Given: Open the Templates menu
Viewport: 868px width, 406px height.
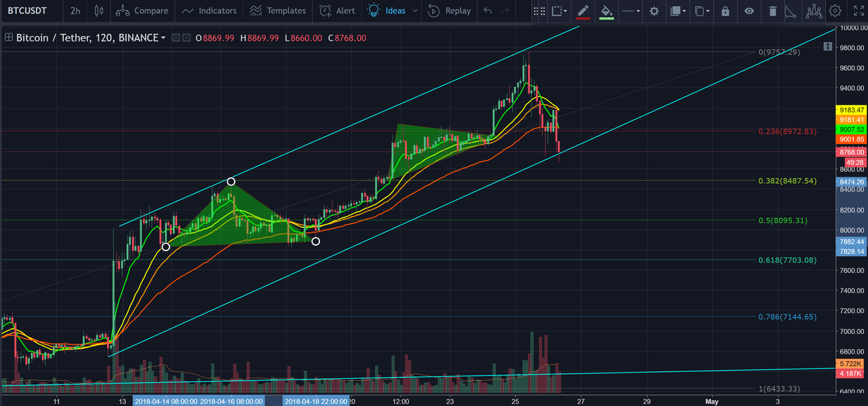Looking at the screenshot, I should point(277,11).
